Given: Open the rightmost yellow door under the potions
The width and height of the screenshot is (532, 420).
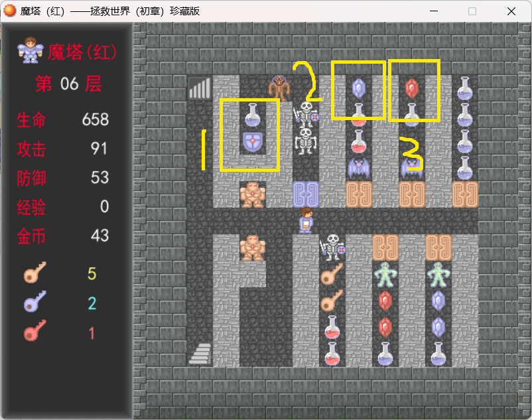Looking at the screenshot, I should click(464, 194).
